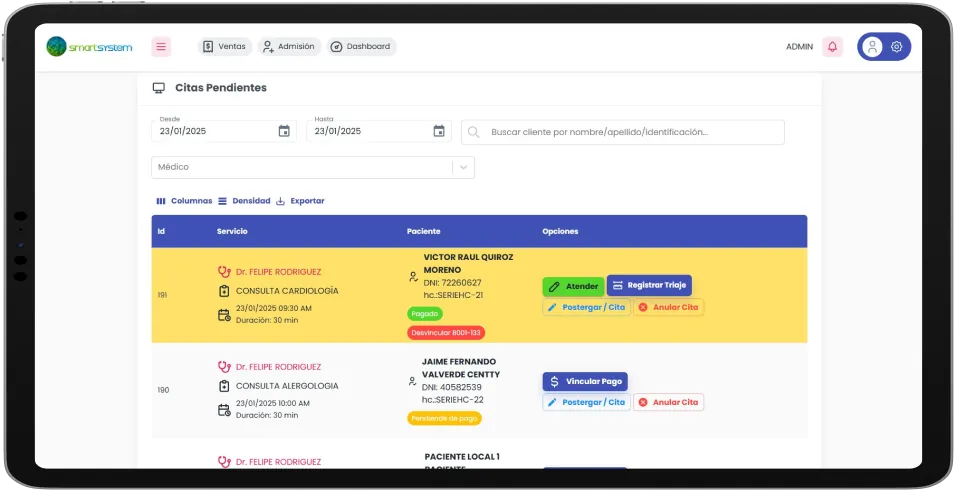
Task: Go to the Admisión section
Action: [288, 46]
